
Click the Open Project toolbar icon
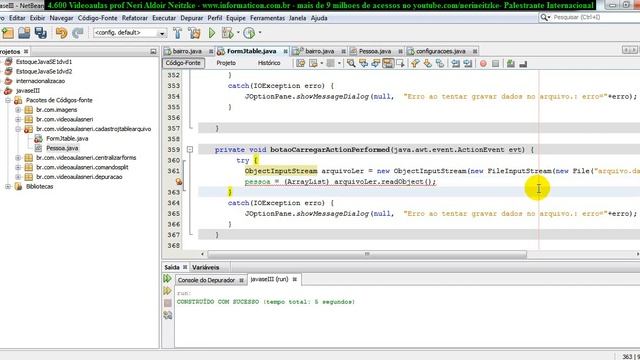click(x=24, y=33)
